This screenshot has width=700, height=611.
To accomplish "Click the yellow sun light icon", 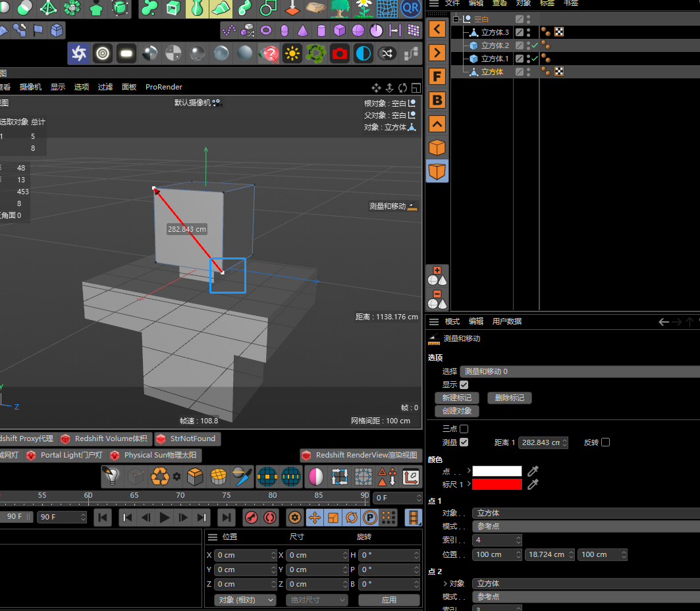I will 292,53.
